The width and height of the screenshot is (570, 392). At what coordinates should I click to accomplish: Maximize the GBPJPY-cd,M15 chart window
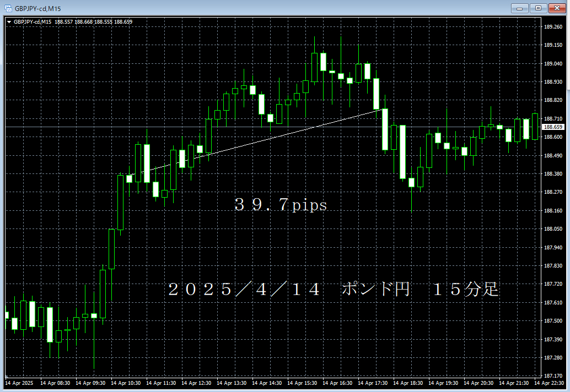[538, 8]
